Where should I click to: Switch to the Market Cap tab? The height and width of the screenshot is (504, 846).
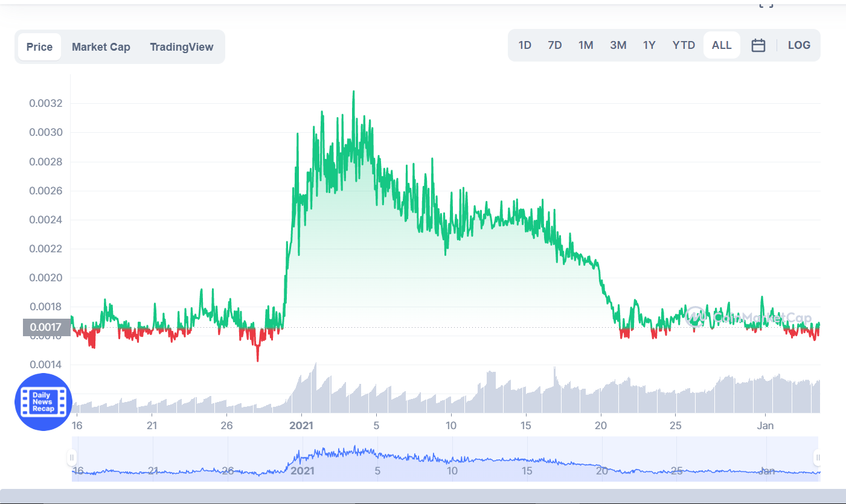tap(101, 46)
